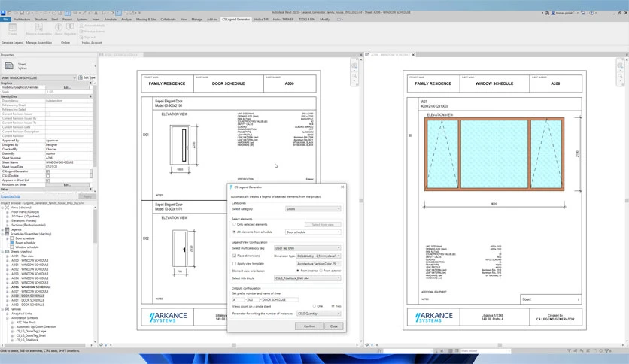
Task: Switch to the Annotate ribbon tab
Action: [111, 20]
